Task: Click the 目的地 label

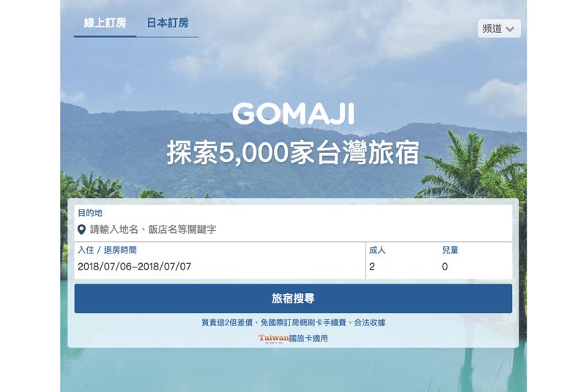Action: click(89, 213)
